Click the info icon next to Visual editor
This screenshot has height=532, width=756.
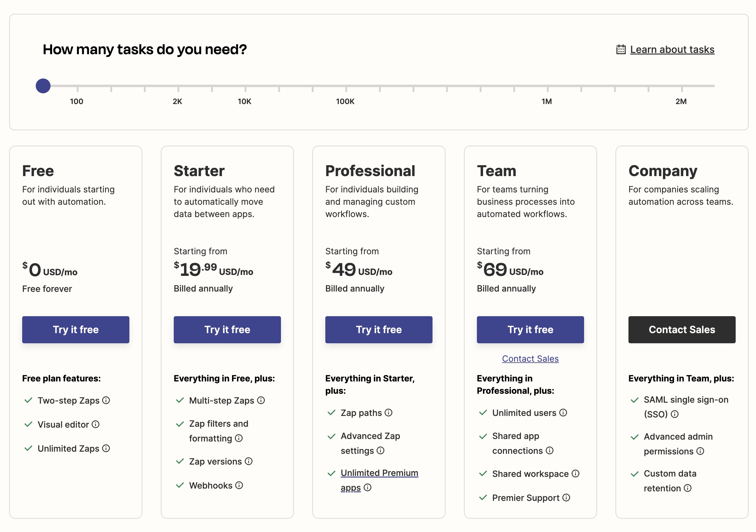click(x=96, y=425)
